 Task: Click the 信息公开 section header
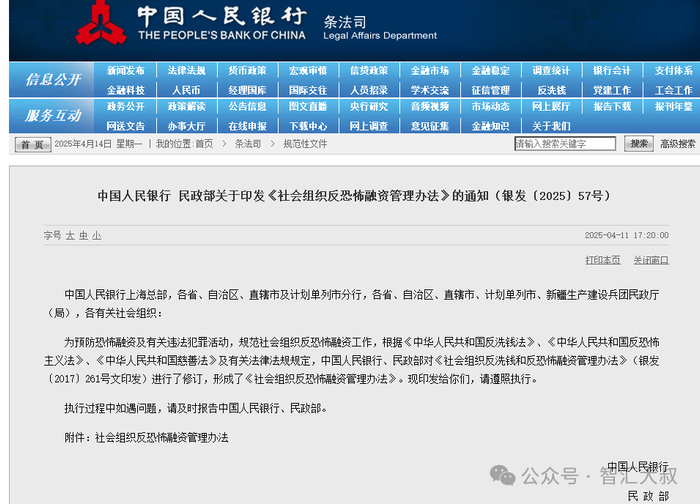click(x=53, y=80)
